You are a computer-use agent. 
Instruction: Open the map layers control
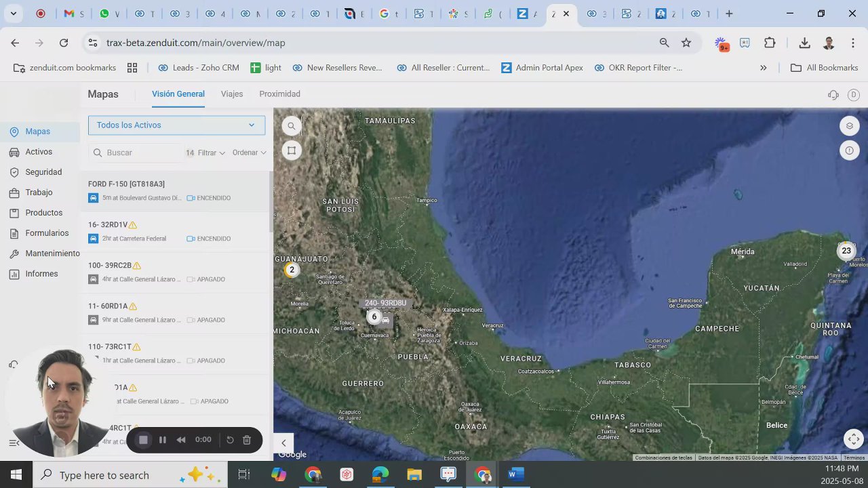click(x=849, y=126)
